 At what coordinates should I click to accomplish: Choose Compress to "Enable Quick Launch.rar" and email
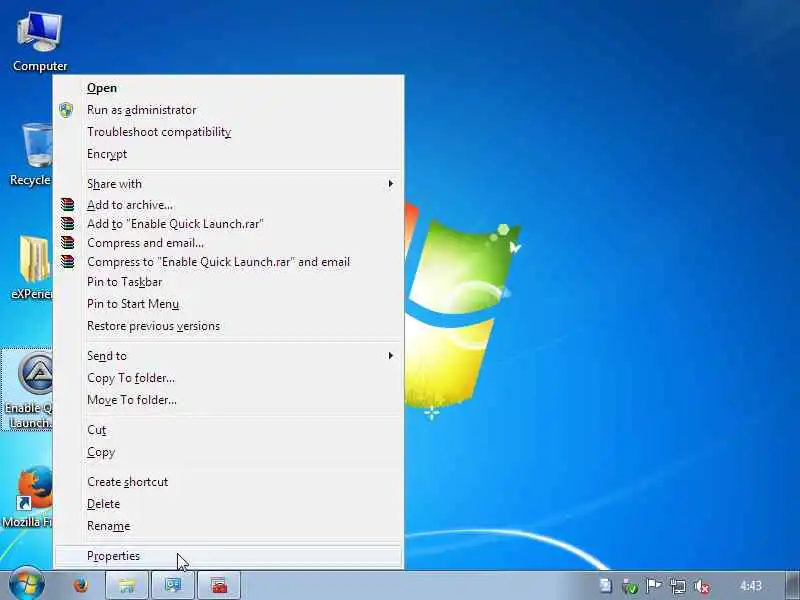(x=229, y=262)
